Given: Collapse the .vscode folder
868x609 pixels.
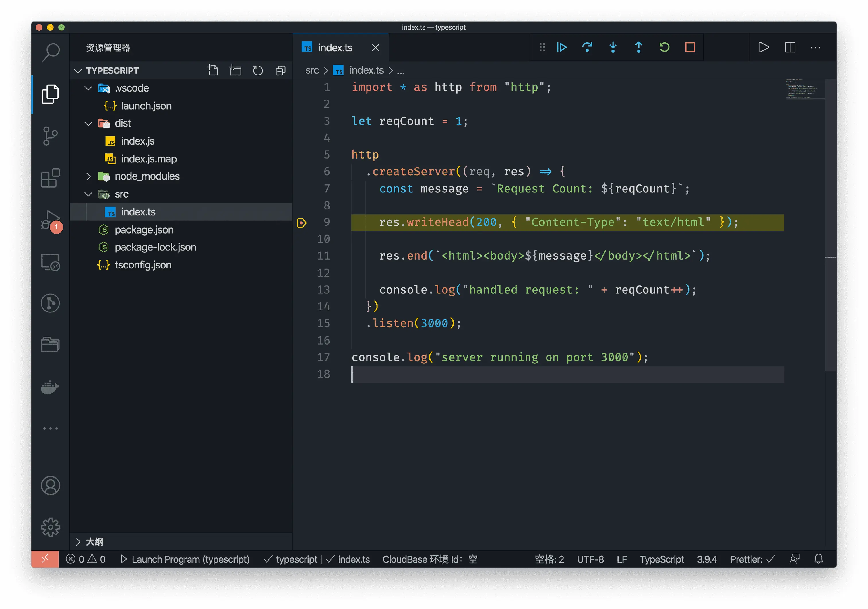Looking at the screenshot, I should click(88, 88).
